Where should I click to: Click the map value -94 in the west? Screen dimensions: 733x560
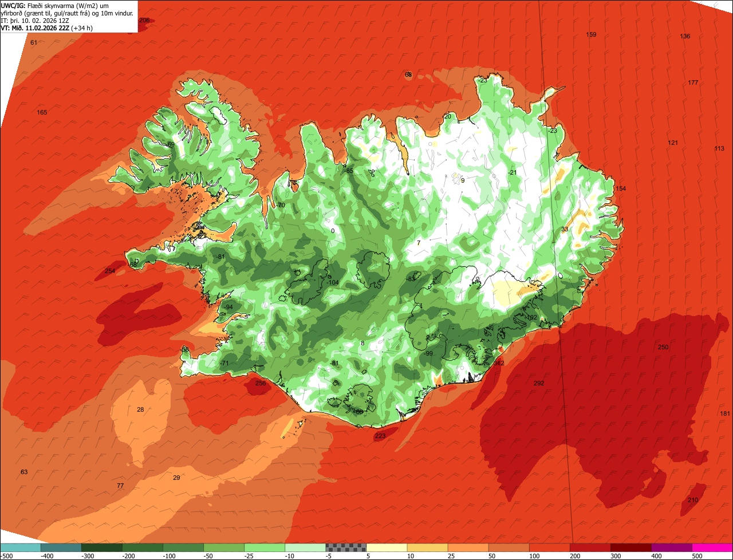(x=228, y=307)
